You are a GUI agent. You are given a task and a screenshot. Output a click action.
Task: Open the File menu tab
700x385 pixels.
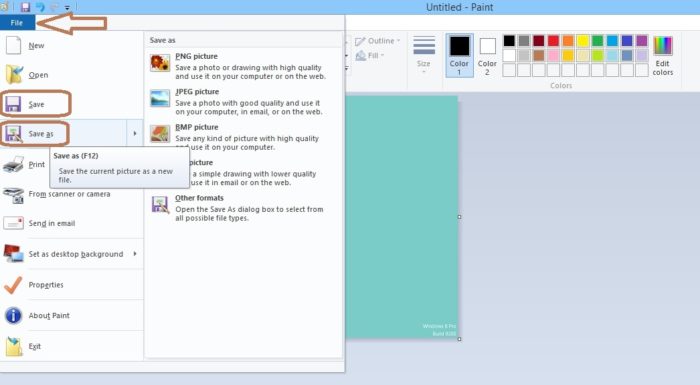(17, 23)
